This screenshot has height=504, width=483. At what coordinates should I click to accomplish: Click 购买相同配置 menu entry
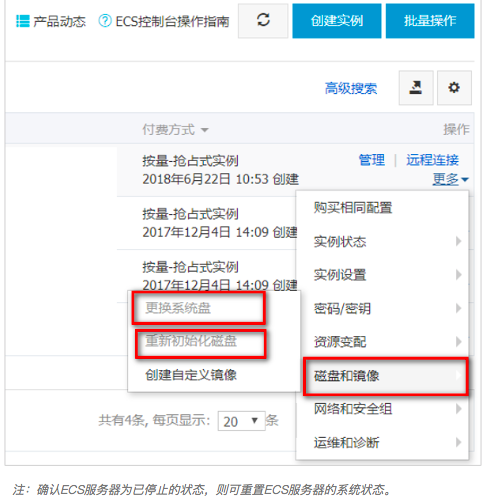click(x=353, y=208)
